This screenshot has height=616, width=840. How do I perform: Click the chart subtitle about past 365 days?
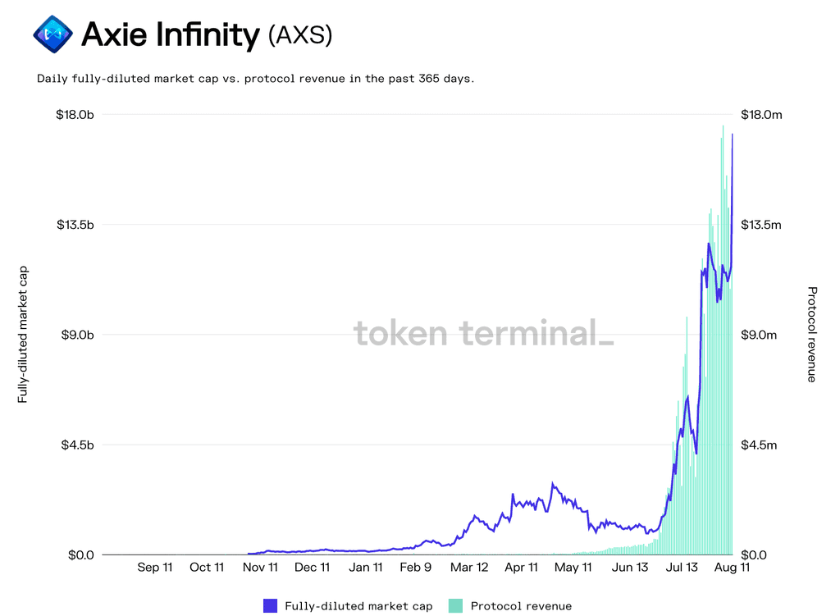coord(256,79)
